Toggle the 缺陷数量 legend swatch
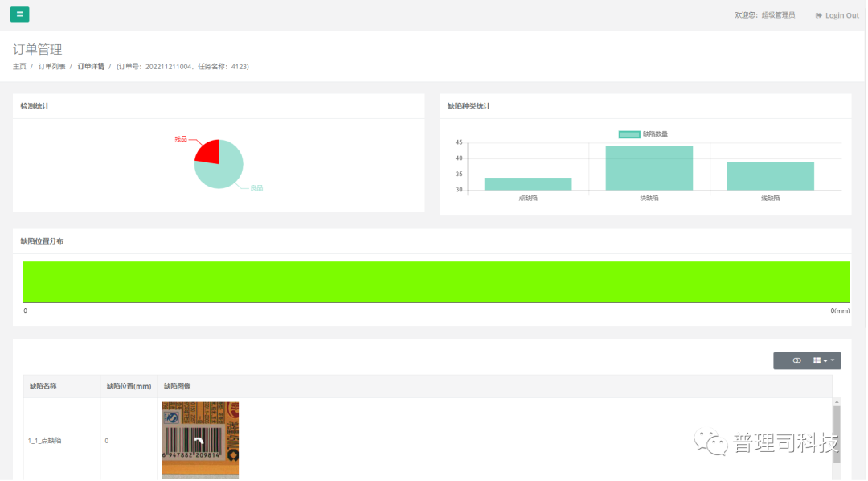The width and height of the screenshot is (868, 481). coord(629,134)
